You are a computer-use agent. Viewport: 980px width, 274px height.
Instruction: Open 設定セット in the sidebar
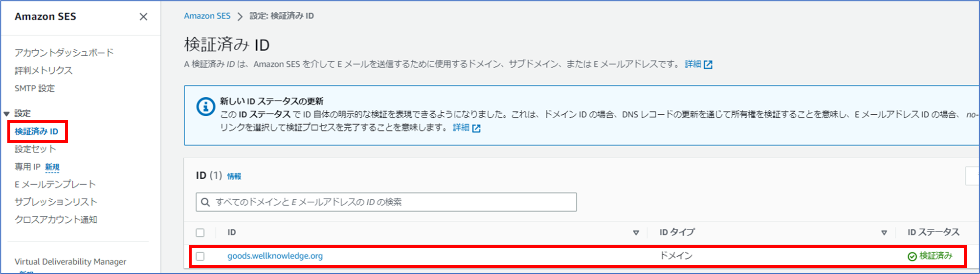point(35,149)
